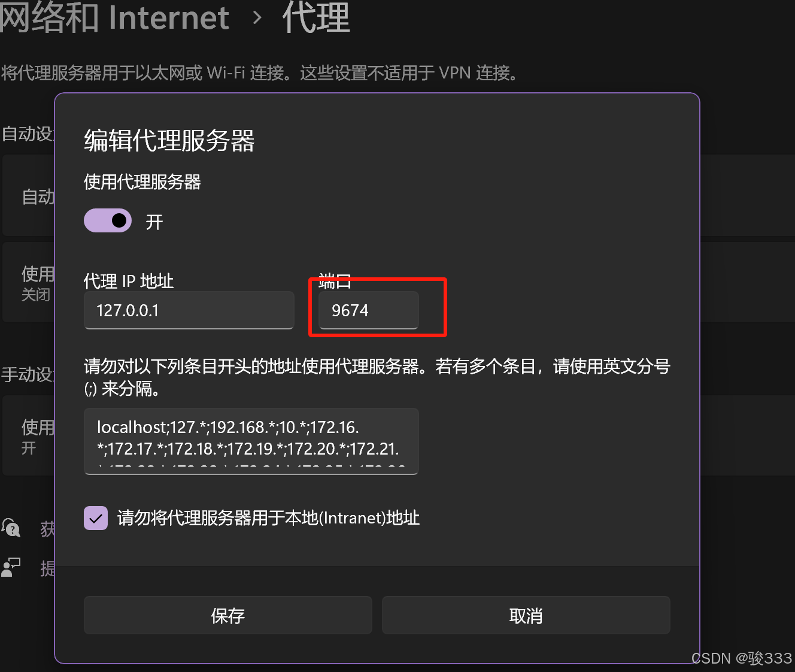
Task: Open the feedback link beside person icon
Action: [x=47, y=568]
